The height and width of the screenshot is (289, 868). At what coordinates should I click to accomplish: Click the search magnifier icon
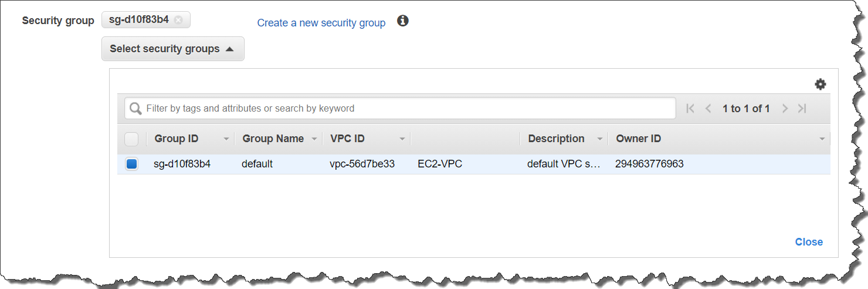coord(135,109)
